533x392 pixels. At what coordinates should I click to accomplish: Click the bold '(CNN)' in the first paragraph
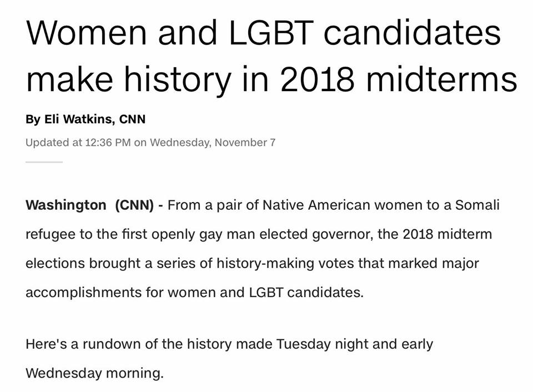[134, 205]
